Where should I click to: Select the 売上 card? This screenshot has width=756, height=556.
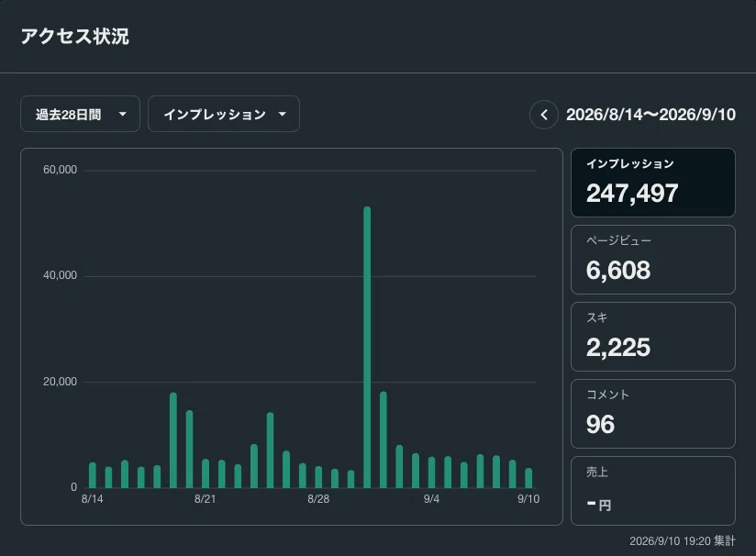click(653, 491)
